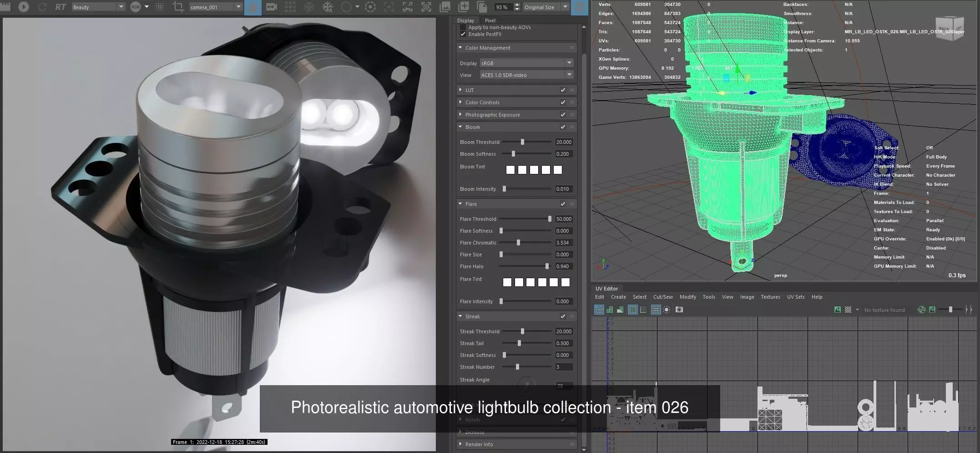Click the lock camera icon

(253, 7)
